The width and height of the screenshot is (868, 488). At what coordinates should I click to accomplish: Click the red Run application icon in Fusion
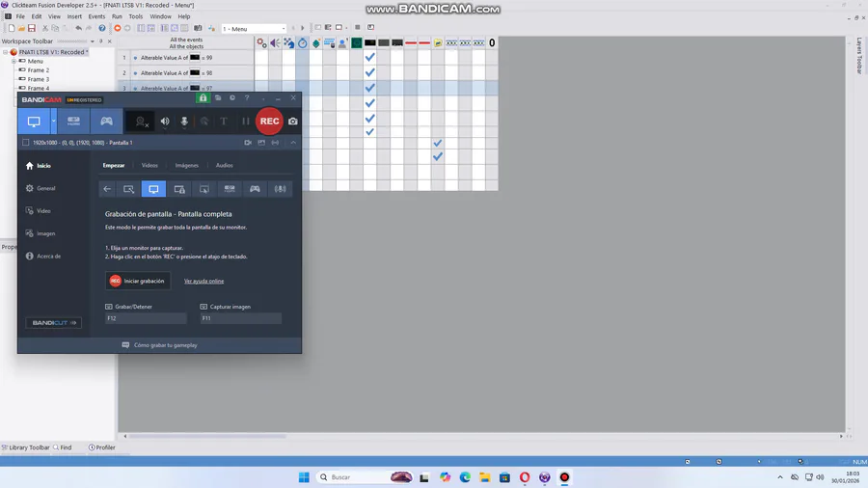(118, 28)
